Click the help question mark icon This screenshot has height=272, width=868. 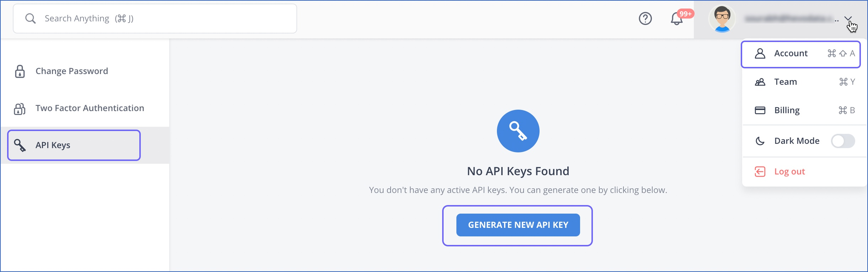[x=645, y=19]
